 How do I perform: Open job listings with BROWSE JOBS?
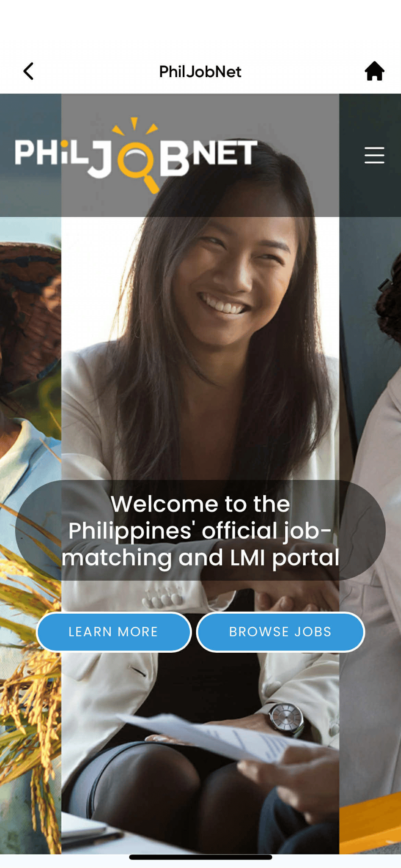point(280,632)
